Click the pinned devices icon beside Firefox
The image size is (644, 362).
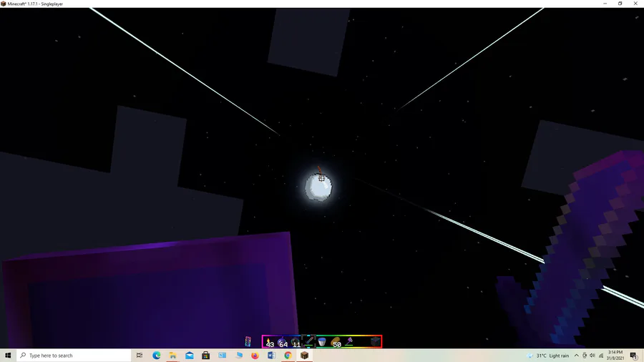(238, 356)
